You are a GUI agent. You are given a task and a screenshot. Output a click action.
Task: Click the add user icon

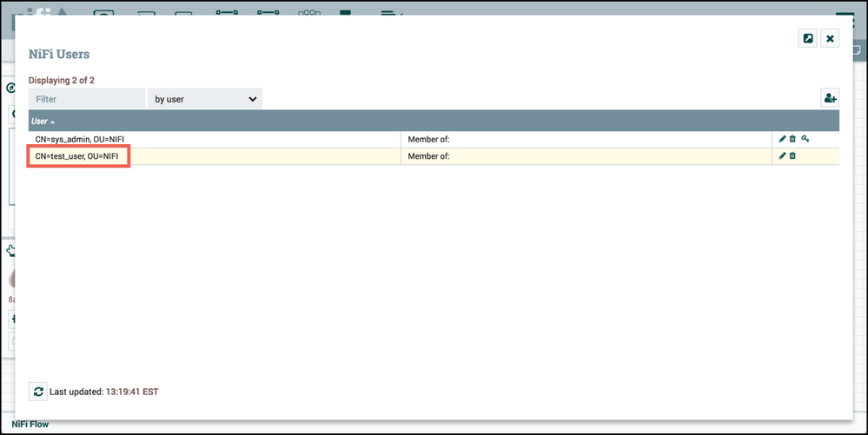(830, 98)
